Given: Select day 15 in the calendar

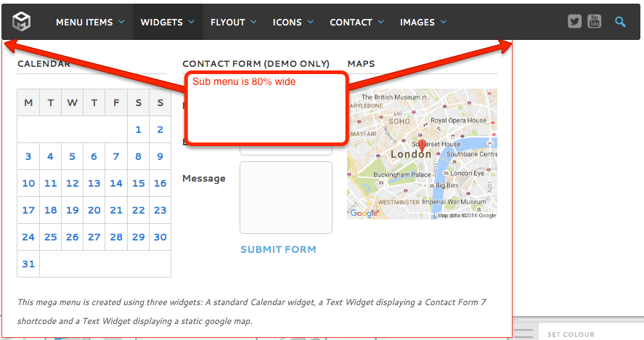Looking at the screenshot, I should [138, 183].
